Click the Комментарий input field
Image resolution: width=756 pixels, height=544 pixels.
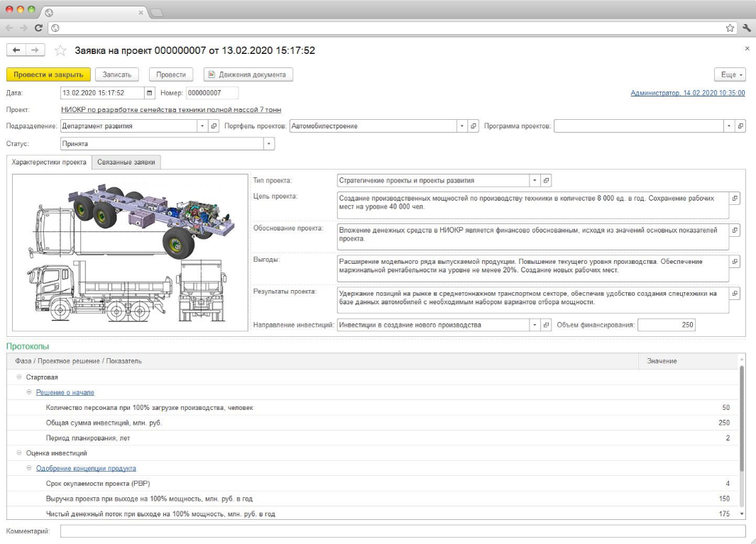click(402, 531)
